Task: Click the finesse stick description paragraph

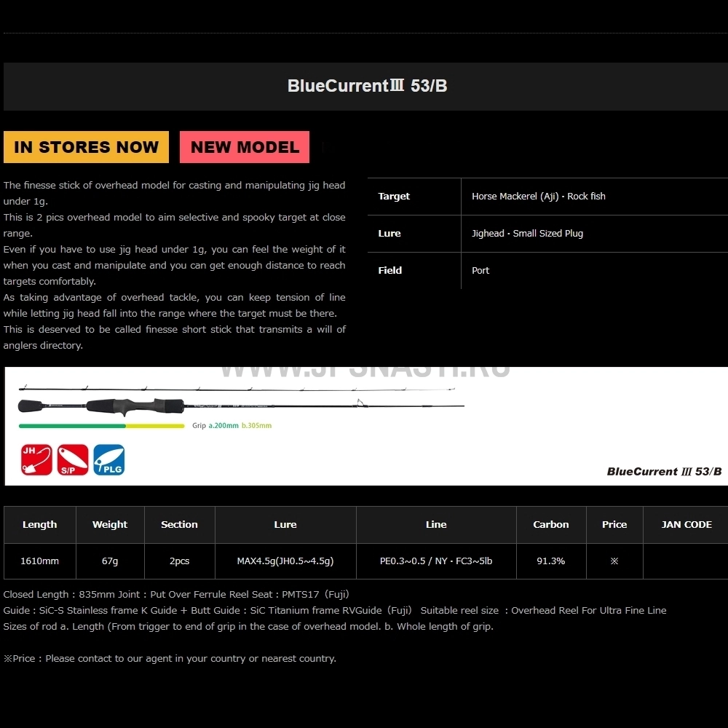Action: point(175,265)
